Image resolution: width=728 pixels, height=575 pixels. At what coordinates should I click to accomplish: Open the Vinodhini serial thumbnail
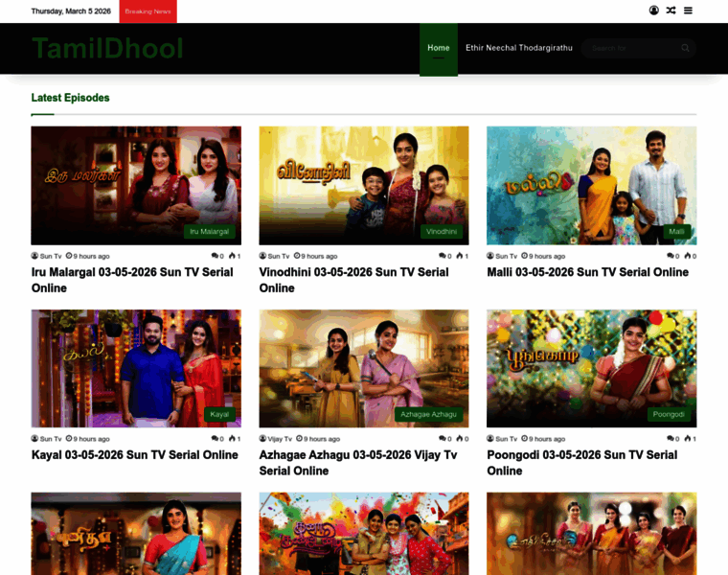(364, 185)
